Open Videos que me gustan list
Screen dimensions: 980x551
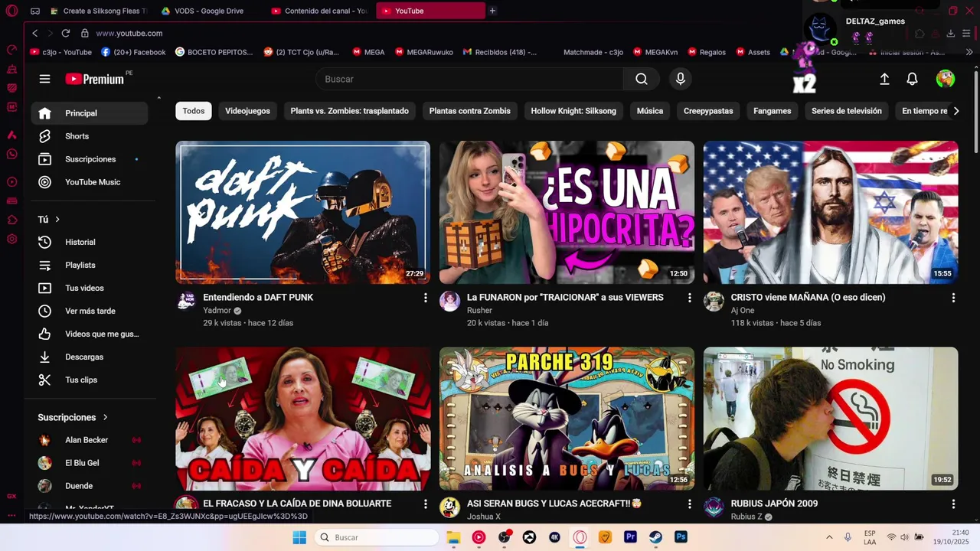90,334
